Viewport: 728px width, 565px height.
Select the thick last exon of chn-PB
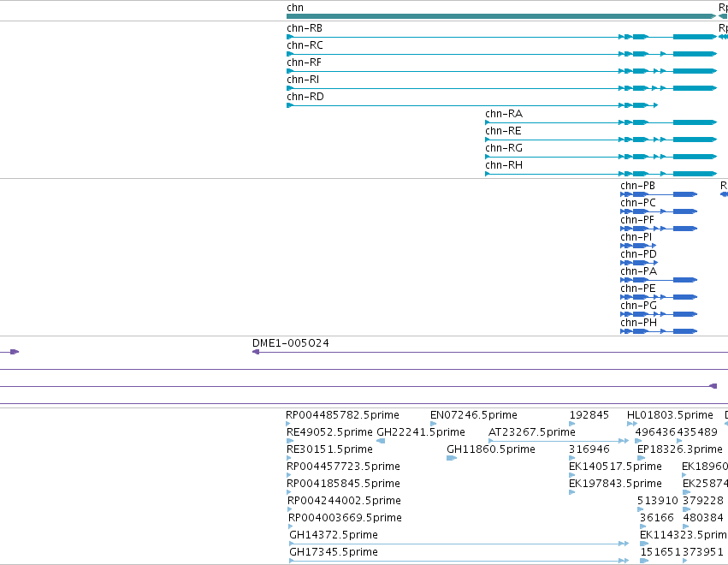[x=685, y=194]
